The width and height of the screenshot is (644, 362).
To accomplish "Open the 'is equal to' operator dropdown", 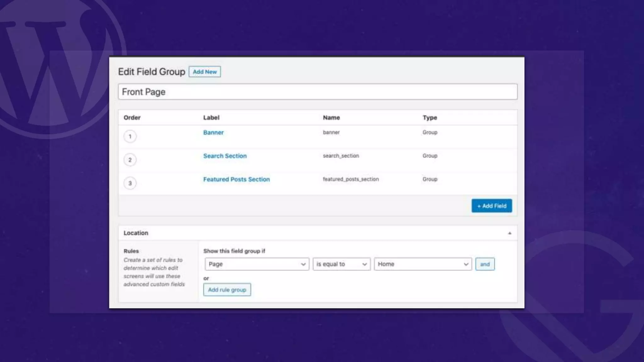I will coord(341,264).
